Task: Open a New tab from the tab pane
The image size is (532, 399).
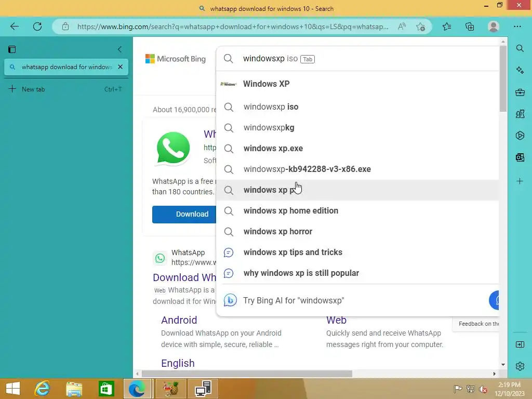Action: pyautogui.click(x=66, y=89)
